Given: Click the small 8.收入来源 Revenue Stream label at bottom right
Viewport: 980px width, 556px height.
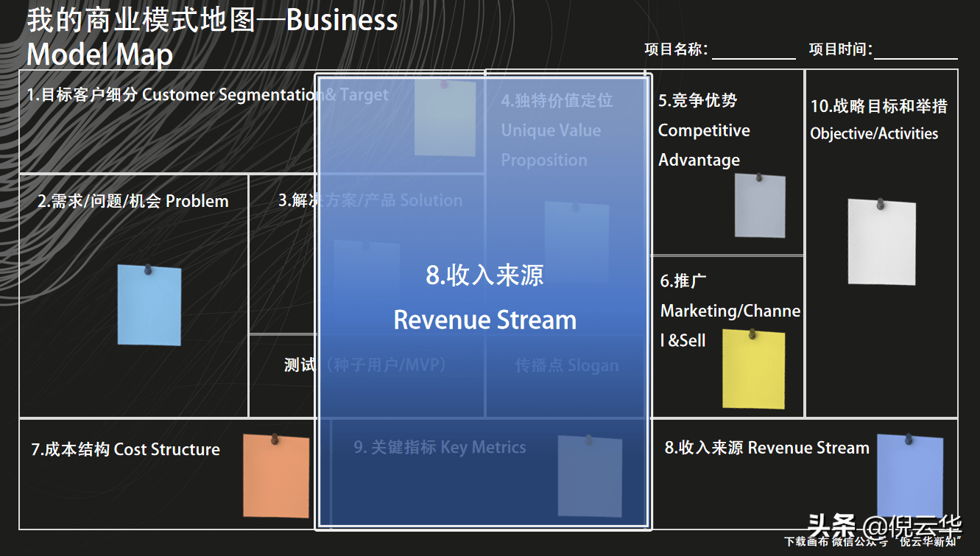Looking at the screenshot, I should click(766, 448).
